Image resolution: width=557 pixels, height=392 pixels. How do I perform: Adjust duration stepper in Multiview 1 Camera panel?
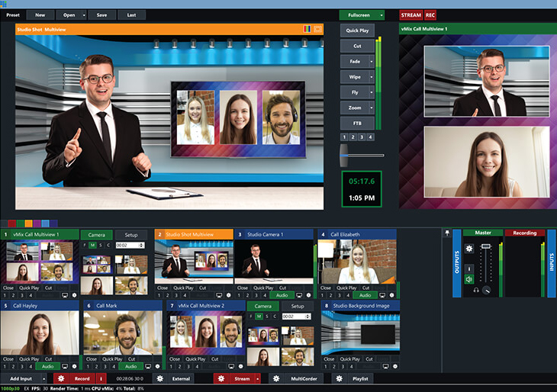tap(141, 245)
